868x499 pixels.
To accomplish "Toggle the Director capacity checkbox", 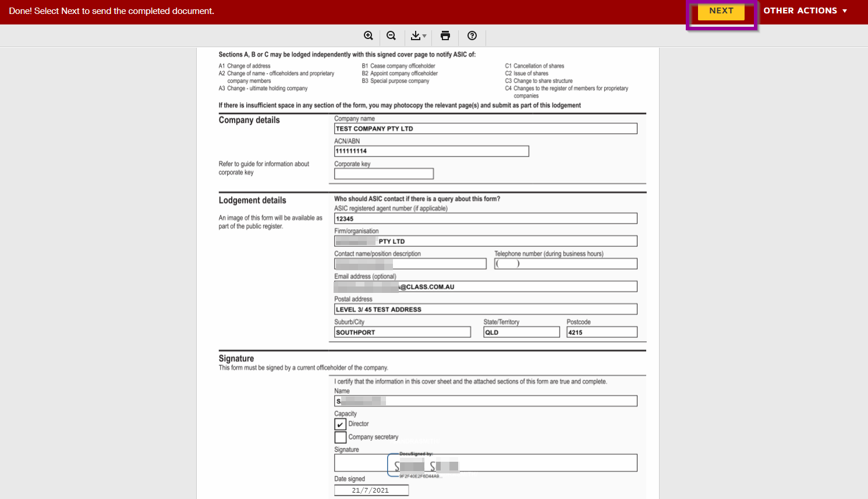I will tap(341, 424).
